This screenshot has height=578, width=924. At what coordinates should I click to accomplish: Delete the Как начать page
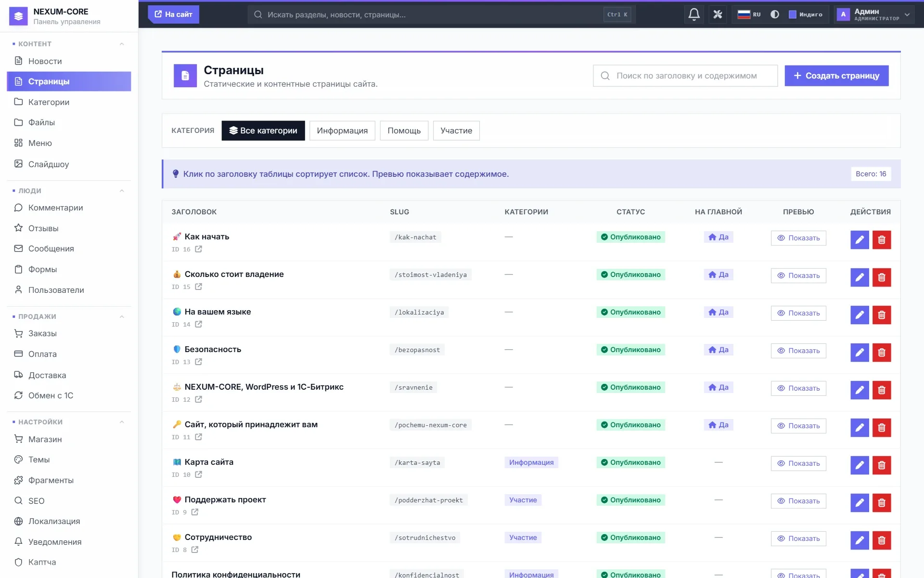(x=882, y=239)
